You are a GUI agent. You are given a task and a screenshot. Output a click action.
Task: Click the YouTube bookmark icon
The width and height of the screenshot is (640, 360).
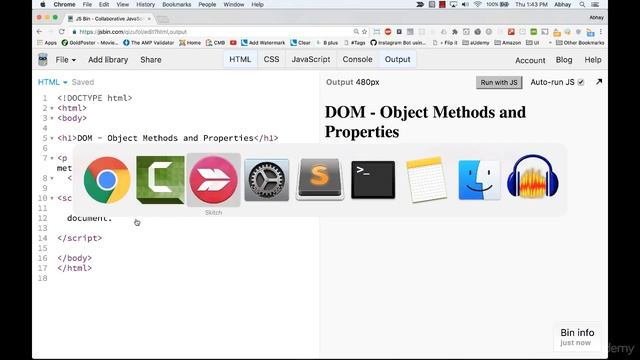tap(233, 42)
